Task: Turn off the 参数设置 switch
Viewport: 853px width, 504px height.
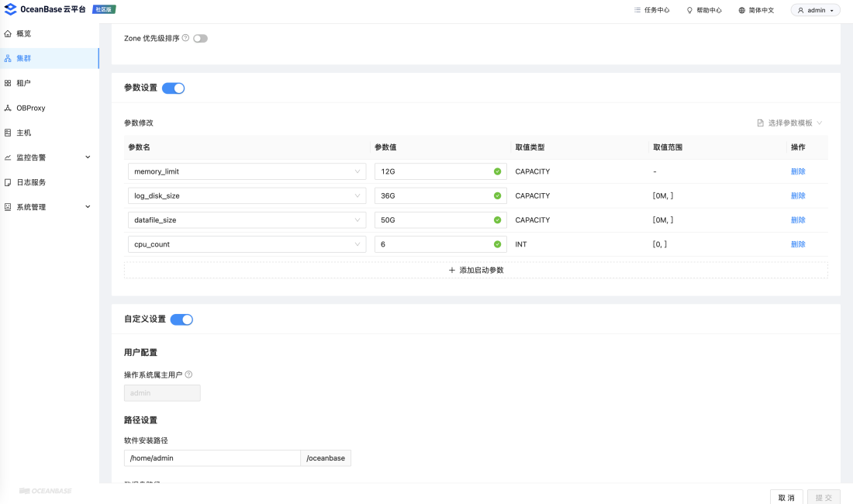Action: pos(174,88)
